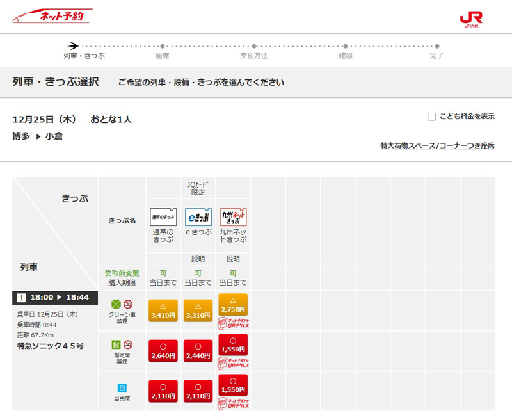This screenshot has width=512, height=420.
Task: Click the 指定席 reserved seat icon
Action: click(x=116, y=344)
